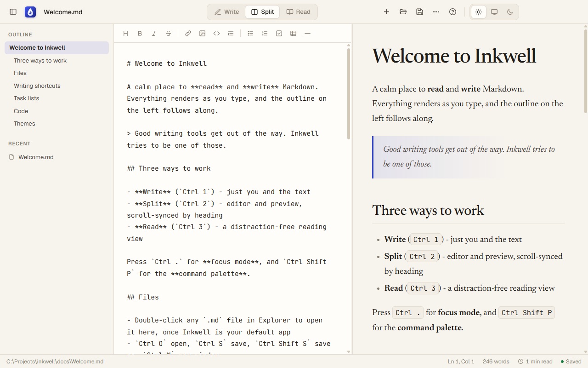Click the Inkwell app logo

click(30, 12)
